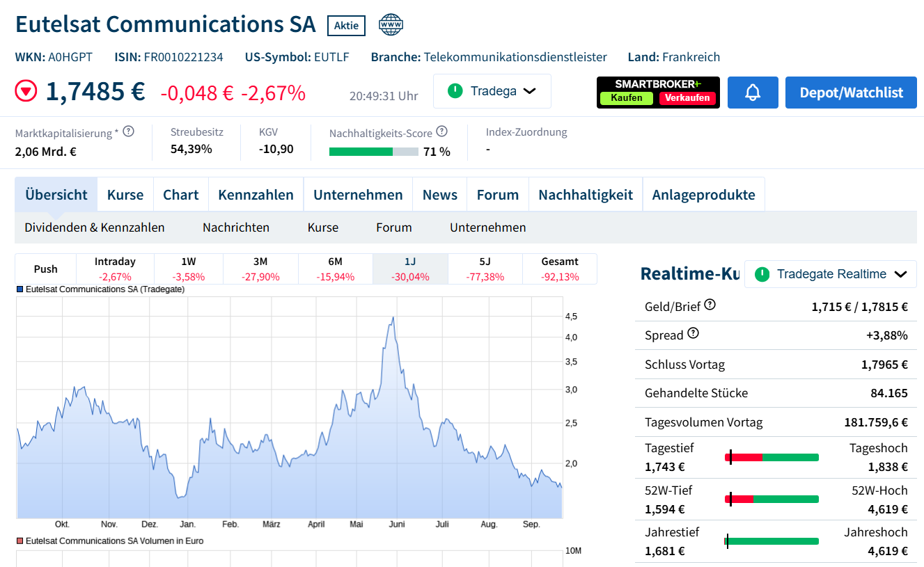Click the bell alert icon button
The image size is (924, 567).
(x=753, y=93)
